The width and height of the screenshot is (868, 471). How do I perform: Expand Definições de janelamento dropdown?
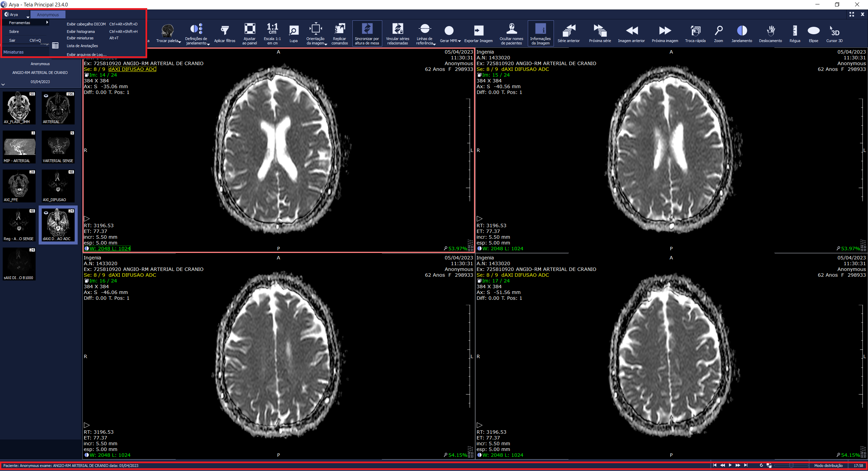point(208,44)
